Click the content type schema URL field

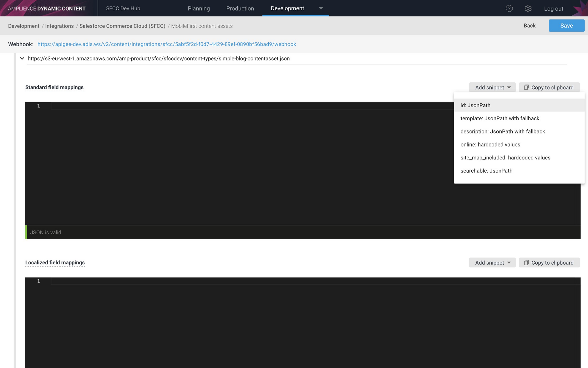297,59
